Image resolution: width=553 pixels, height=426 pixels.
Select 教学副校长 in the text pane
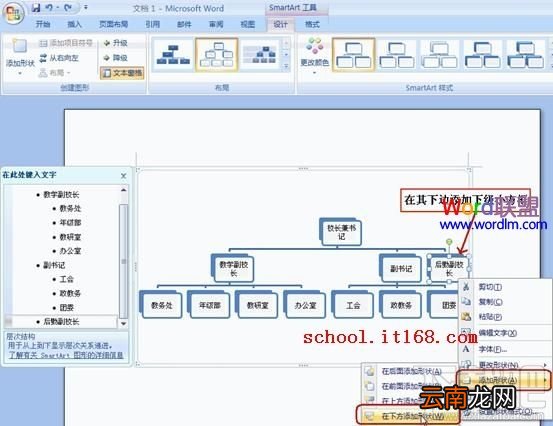point(61,194)
